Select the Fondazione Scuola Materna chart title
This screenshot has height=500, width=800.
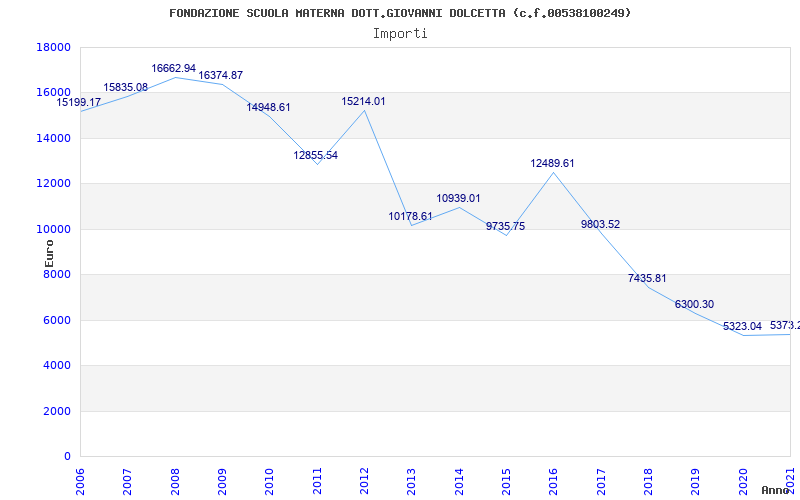(400, 13)
